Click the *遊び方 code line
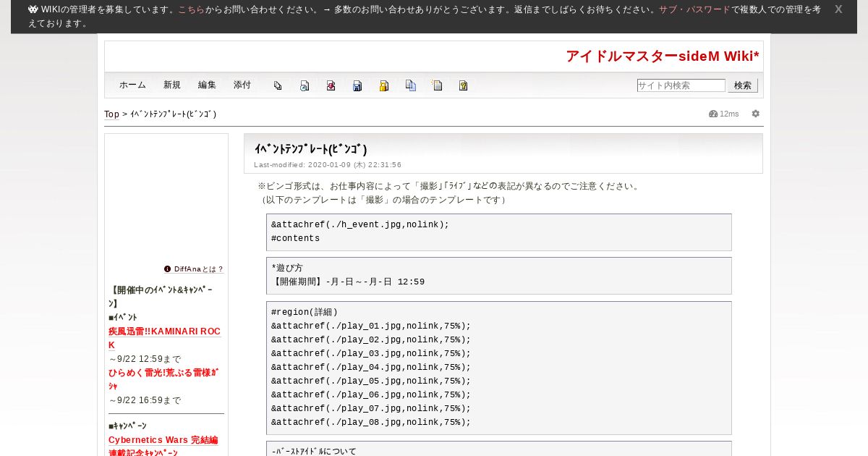 [287, 268]
